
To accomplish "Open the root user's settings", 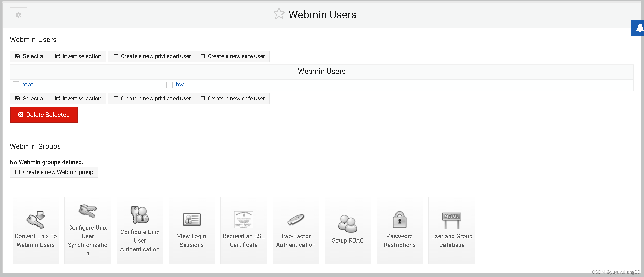I will tap(28, 84).
